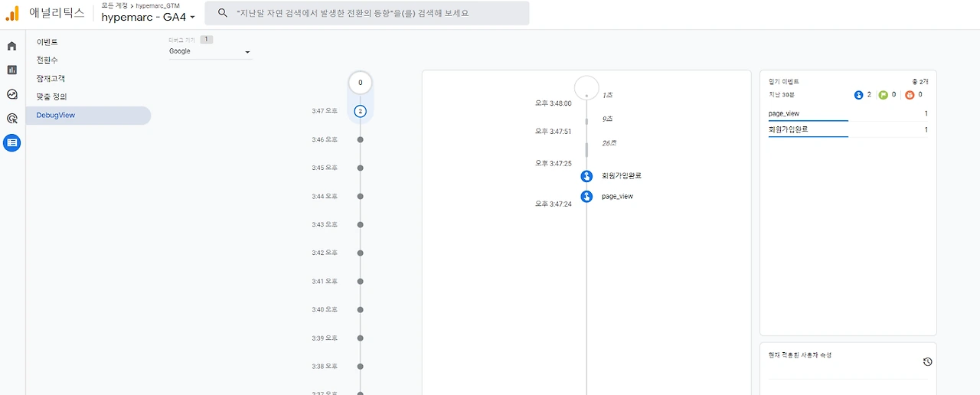Viewport: 980px width, 395px height.
Task: Click the search magnifier icon
Action: pos(223,13)
